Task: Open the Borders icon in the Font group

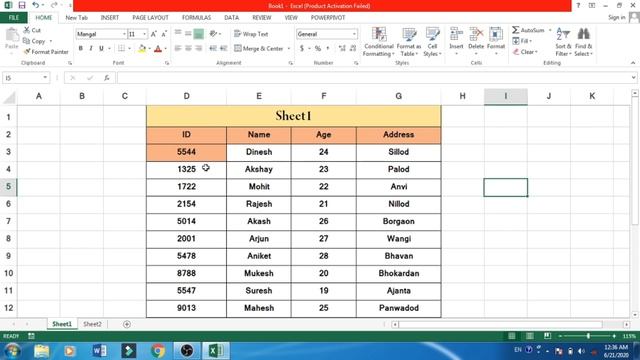Action: [122, 49]
